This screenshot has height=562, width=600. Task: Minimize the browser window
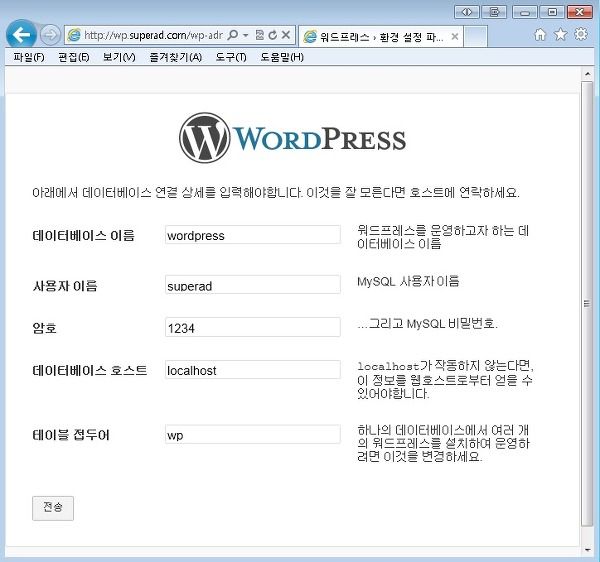pyautogui.click(x=525, y=12)
